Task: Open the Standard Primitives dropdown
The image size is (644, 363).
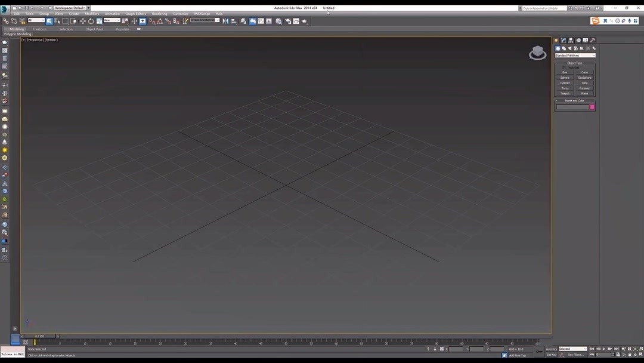Action: [x=574, y=55]
